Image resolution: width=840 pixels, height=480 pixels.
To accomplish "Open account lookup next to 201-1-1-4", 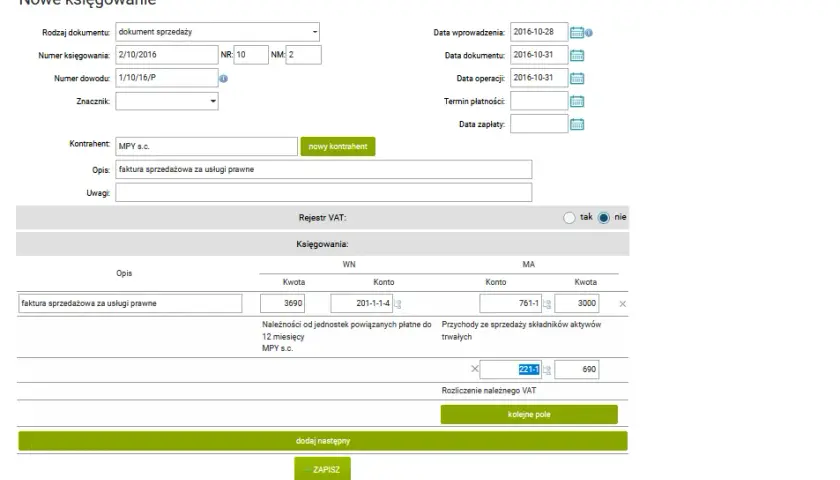I will [x=398, y=304].
